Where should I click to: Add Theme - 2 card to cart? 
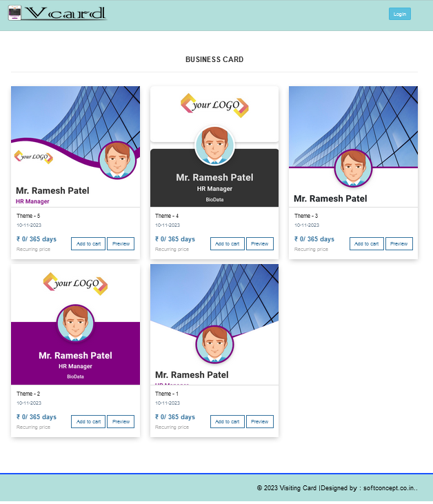[x=88, y=421]
